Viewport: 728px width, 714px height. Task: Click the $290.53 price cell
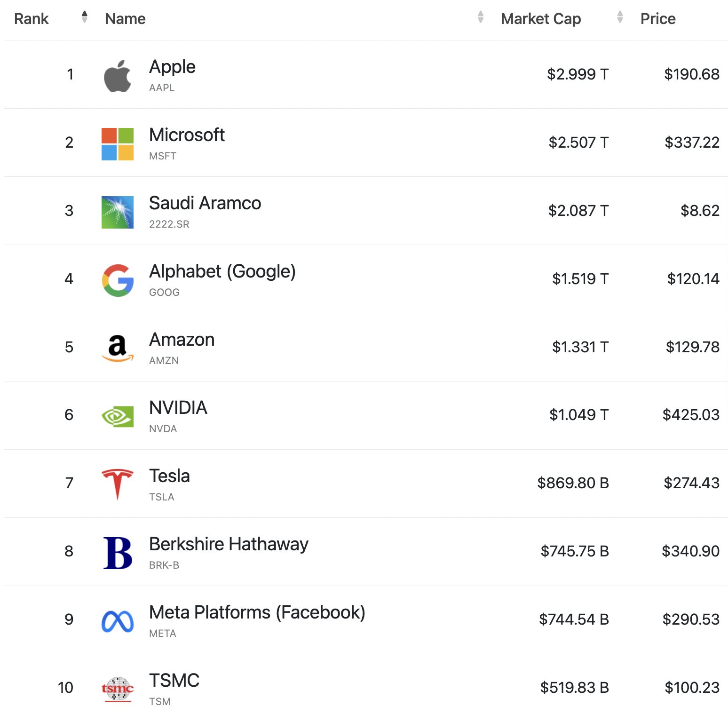click(x=691, y=619)
